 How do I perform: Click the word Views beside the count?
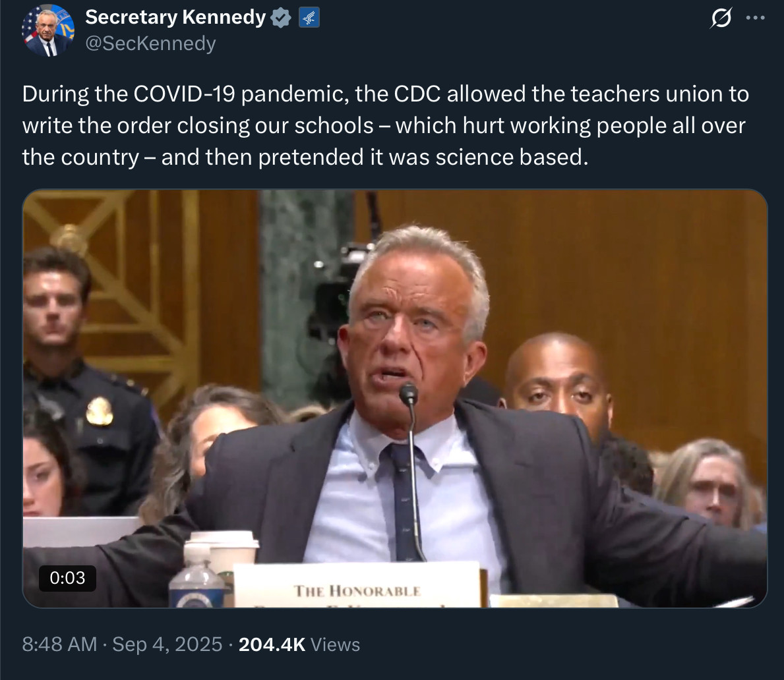coord(335,644)
